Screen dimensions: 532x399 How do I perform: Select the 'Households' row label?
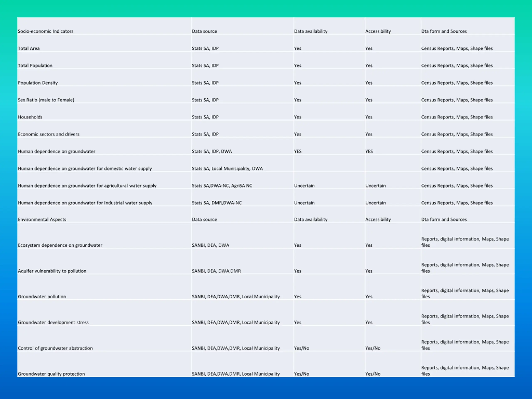coord(30,117)
